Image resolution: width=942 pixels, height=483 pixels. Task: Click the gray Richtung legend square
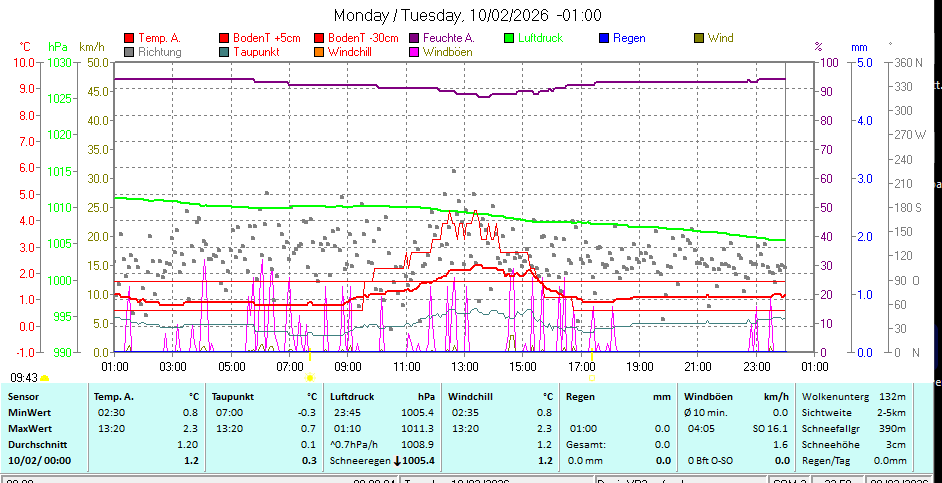click(x=129, y=51)
